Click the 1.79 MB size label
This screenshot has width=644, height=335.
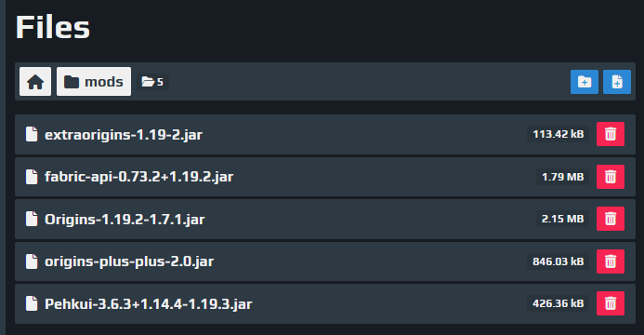tap(562, 177)
